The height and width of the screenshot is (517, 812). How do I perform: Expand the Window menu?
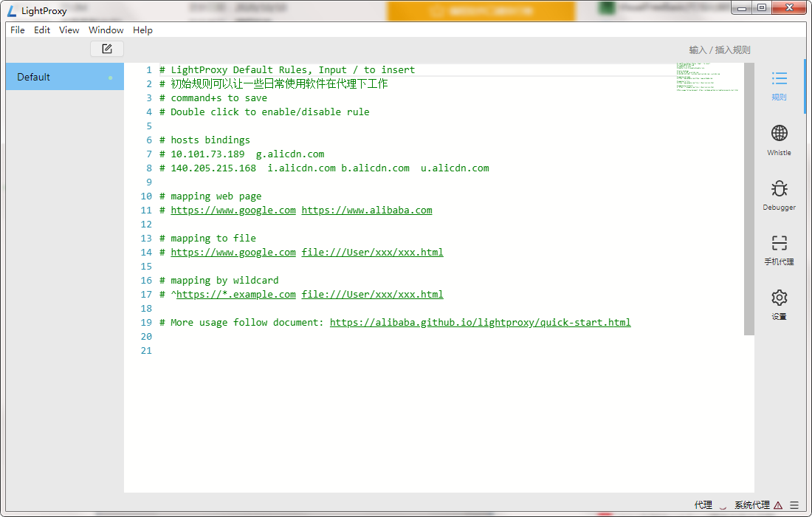coord(106,30)
